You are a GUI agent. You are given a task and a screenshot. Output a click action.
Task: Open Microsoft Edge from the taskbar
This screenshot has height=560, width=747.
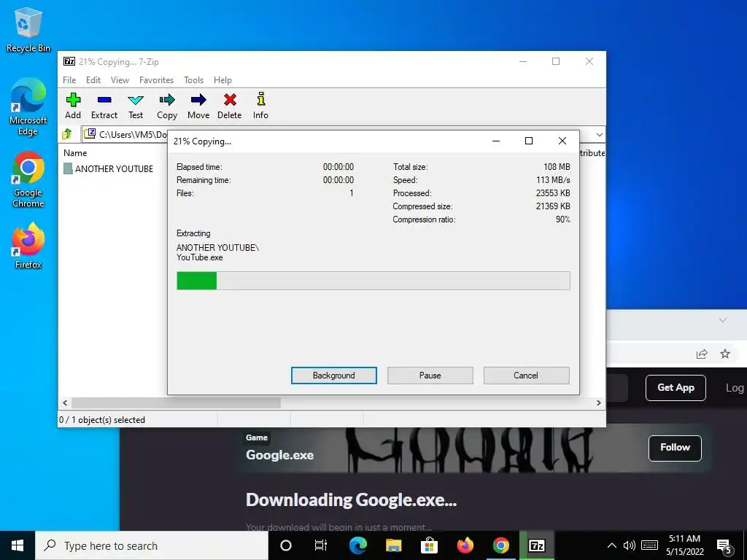click(357, 545)
